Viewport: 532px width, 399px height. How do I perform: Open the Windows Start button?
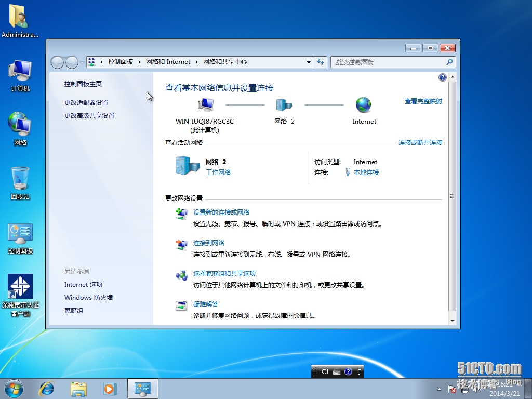click(14, 389)
